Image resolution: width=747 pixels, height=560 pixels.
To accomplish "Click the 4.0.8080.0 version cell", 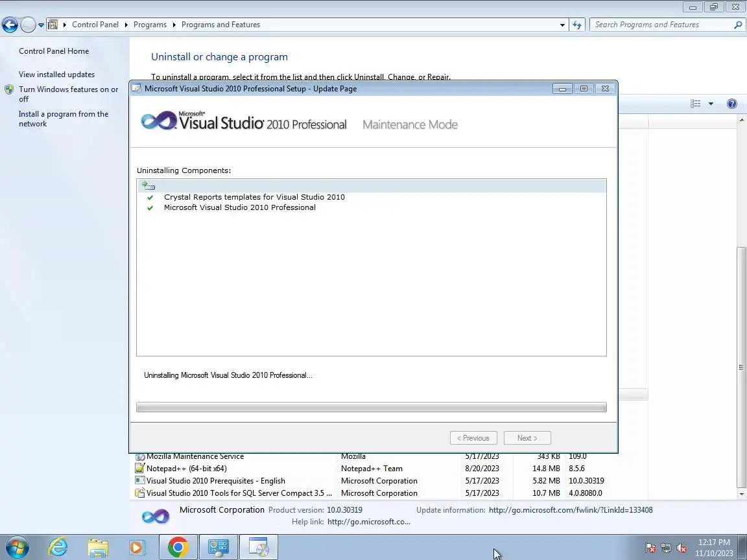I will (586, 493).
